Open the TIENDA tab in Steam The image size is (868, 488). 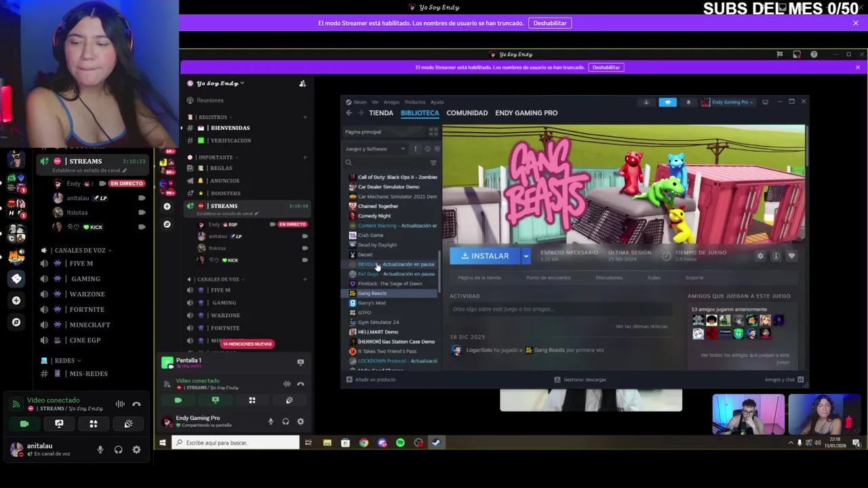[x=380, y=113]
